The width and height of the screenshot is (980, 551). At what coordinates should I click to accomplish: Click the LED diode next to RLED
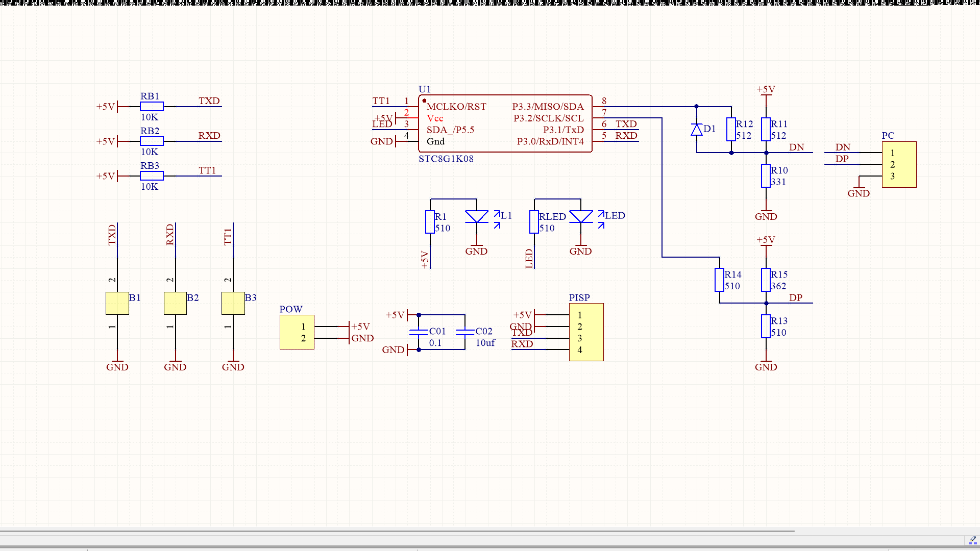pyautogui.click(x=581, y=217)
